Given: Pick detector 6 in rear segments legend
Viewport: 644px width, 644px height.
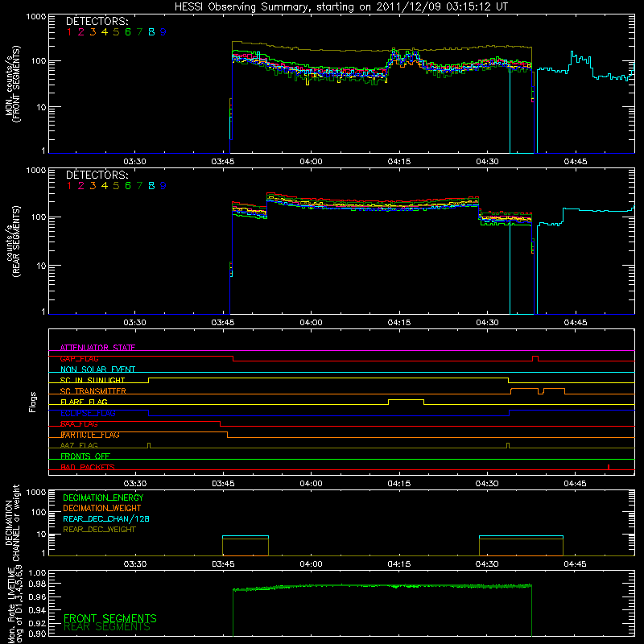Looking at the screenshot, I should [x=128, y=186].
